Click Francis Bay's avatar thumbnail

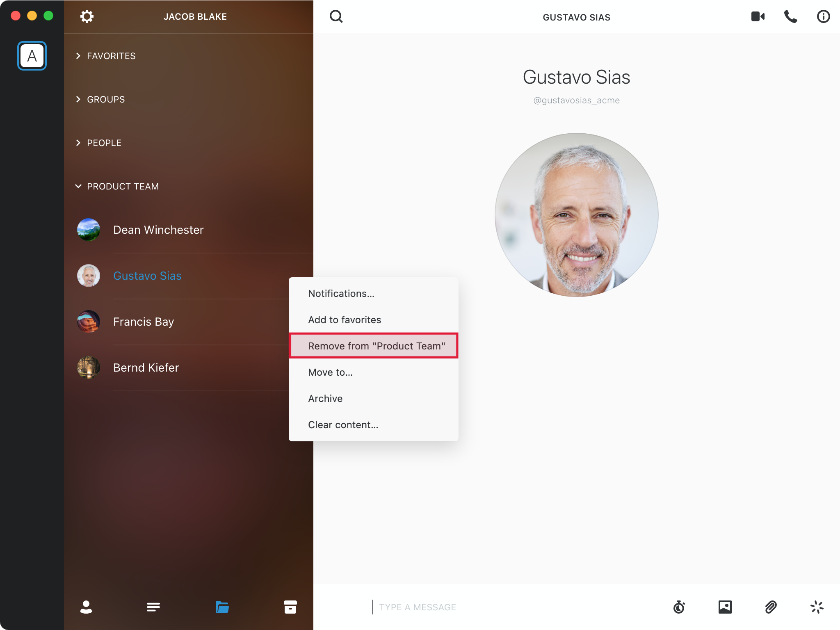pyautogui.click(x=89, y=322)
